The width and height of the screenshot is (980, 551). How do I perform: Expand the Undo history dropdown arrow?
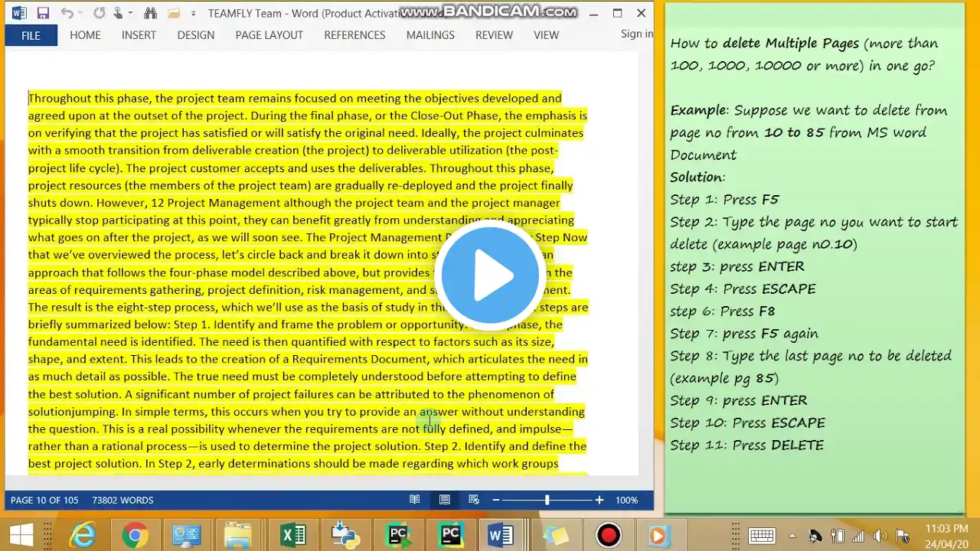pos(80,13)
